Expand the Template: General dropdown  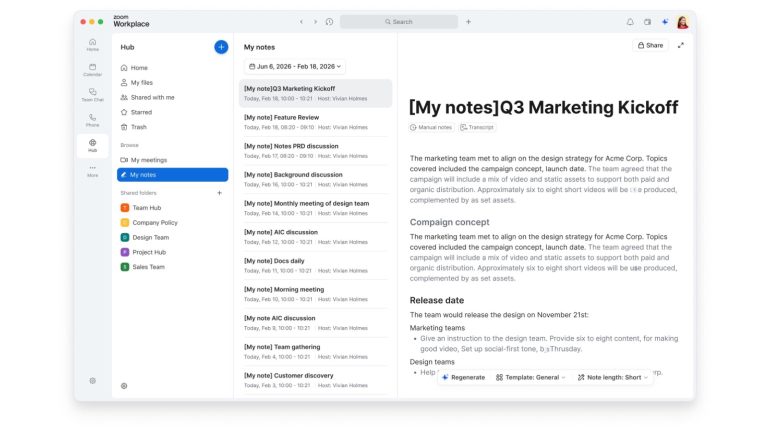[x=531, y=377]
